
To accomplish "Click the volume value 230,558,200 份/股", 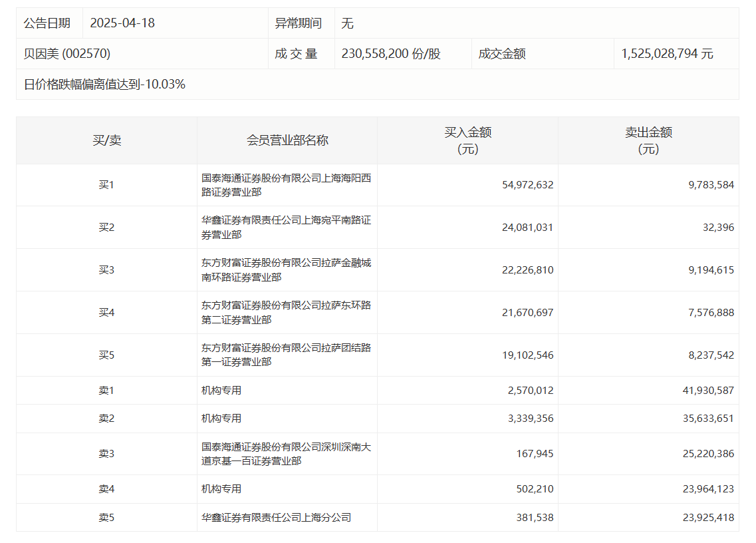I will (391, 54).
